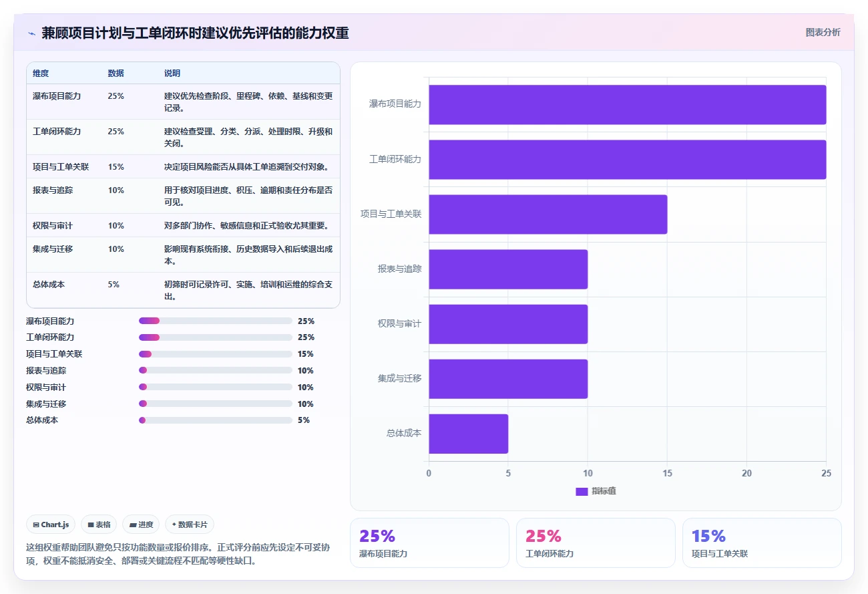Viewport: 868px width, 594px height.
Task: Click the 总体成本 label on the chart's y-axis
Action: pyautogui.click(x=404, y=434)
